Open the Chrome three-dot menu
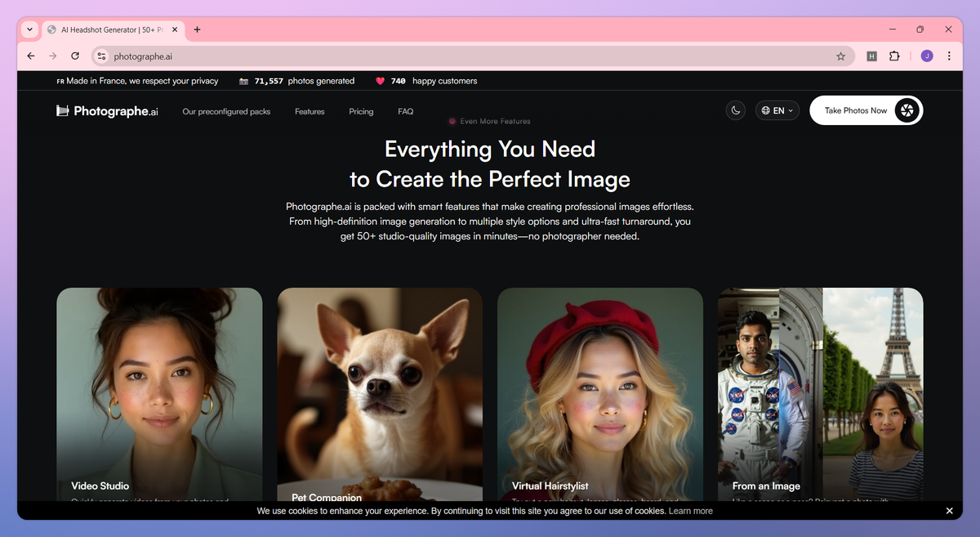The image size is (980, 537). click(949, 56)
